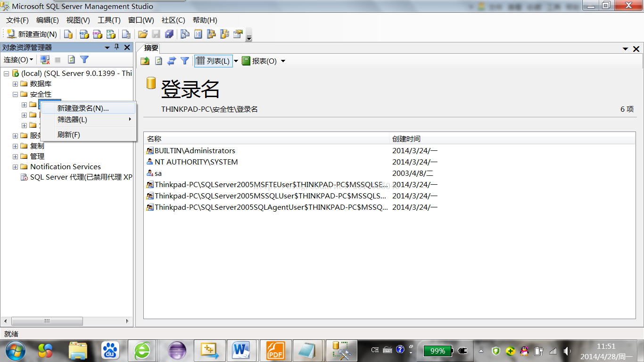Click the SQL Server Mobile query icon
The height and width of the screenshot is (362, 644).
(126, 34)
